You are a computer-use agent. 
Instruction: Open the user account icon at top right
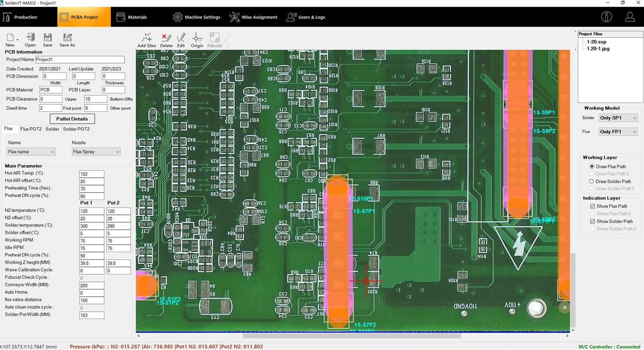click(630, 17)
